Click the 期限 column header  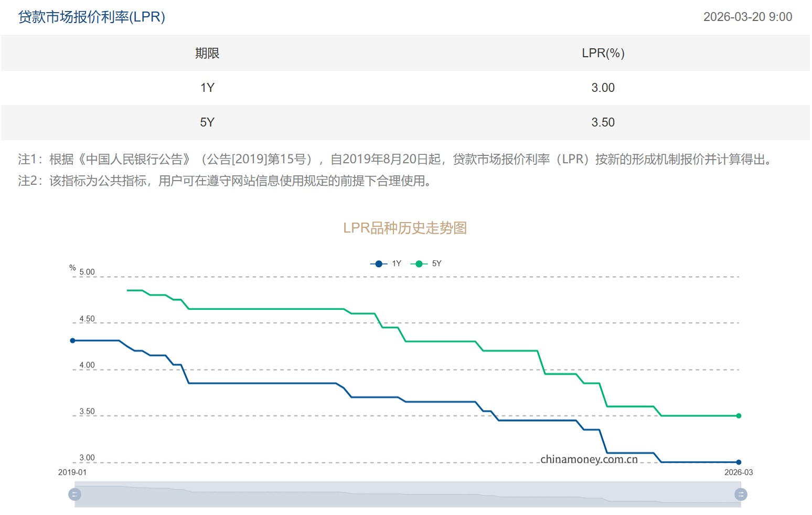207,53
